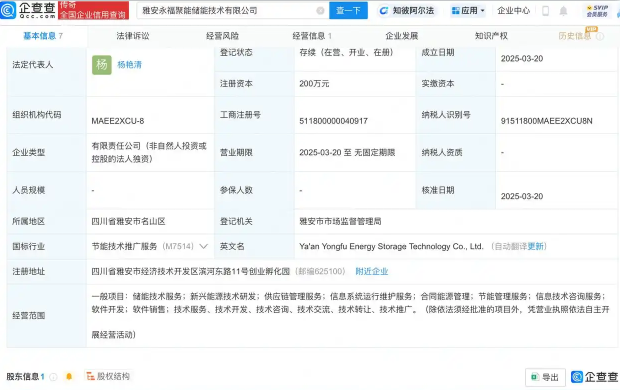Open 附近企业 link
Image resolution: width=620 pixels, height=390 pixels.
pyautogui.click(x=372, y=271)
